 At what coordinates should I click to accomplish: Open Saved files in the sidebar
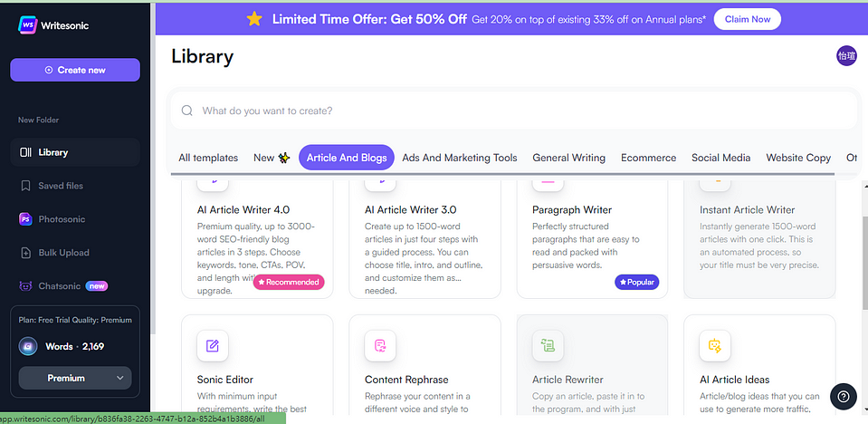pos(60,186)
